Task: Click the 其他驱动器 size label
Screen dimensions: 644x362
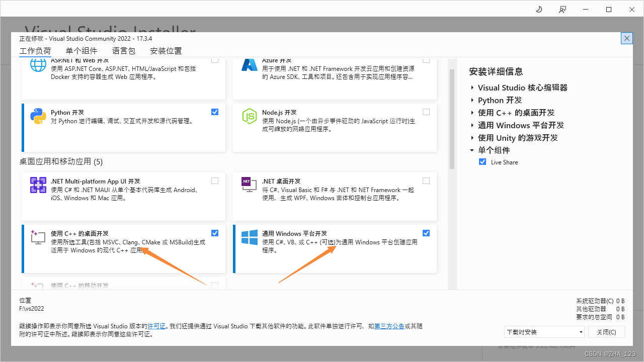Action: point(591,309)
